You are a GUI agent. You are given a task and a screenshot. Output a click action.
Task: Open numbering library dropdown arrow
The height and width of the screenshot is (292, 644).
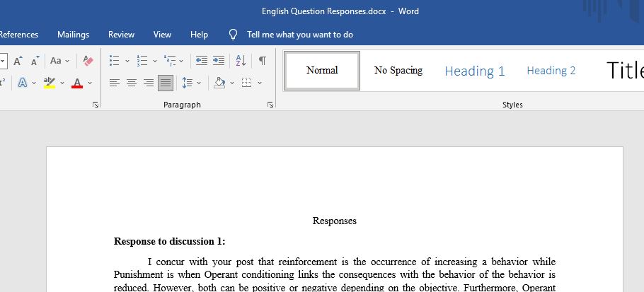coord(155,61)
